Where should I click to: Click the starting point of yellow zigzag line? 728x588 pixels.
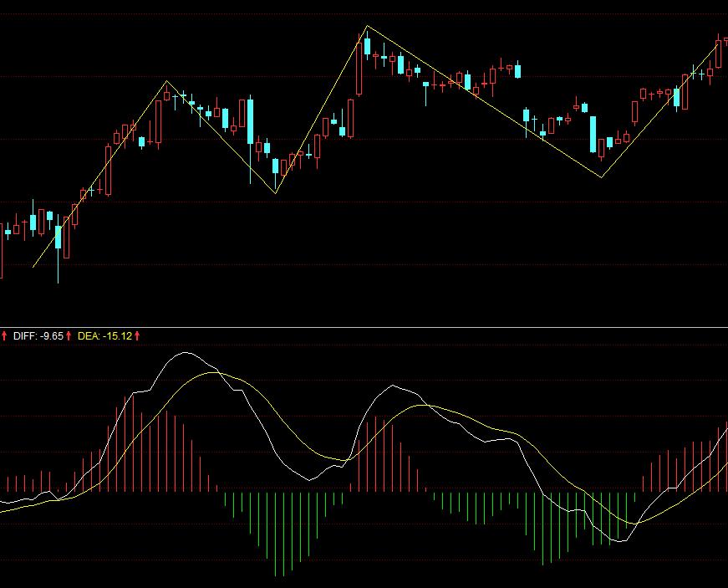33,267
